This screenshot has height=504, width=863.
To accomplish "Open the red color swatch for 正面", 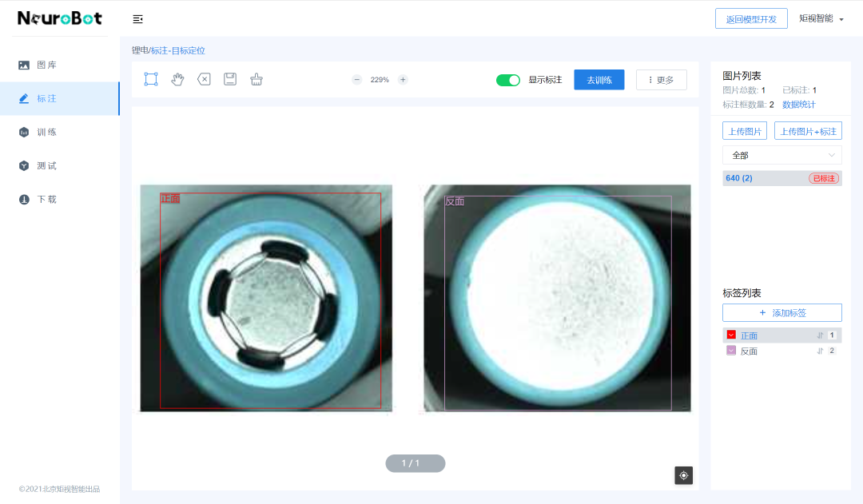I will click(731, 335).
